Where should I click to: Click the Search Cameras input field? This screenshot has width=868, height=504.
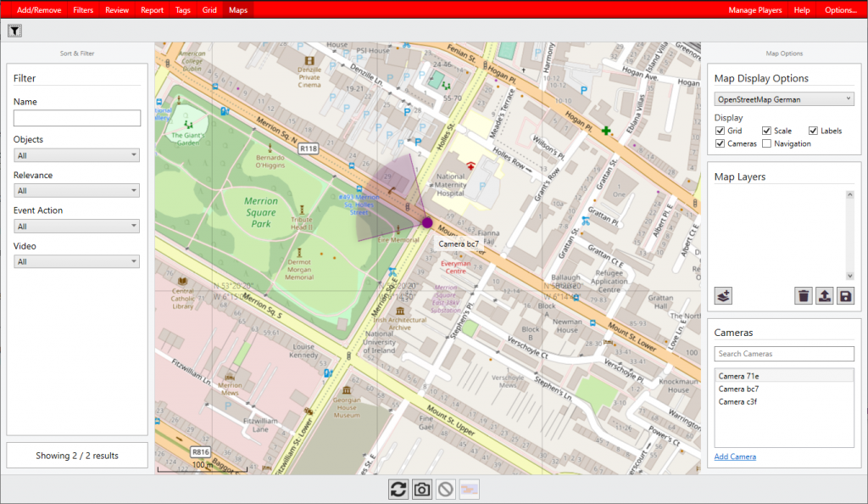coord(784,353)
